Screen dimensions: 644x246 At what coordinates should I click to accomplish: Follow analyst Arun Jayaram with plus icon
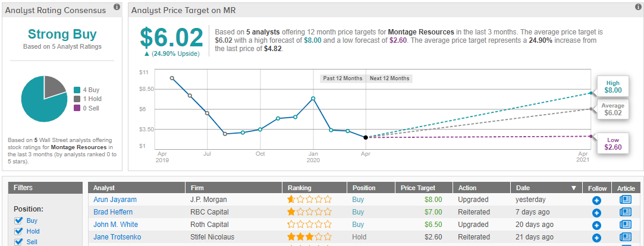pos(596,200)
